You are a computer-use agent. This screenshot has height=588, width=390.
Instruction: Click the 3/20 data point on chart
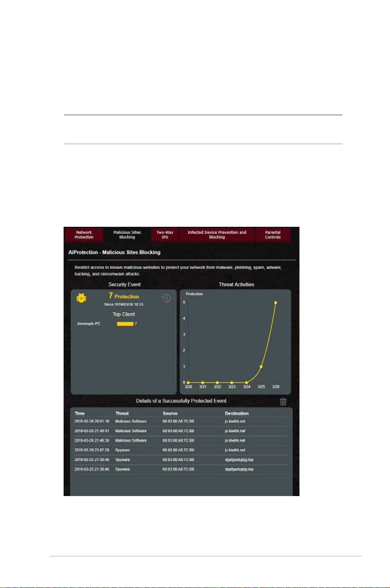pyautogui.click(x=188, y=382)
